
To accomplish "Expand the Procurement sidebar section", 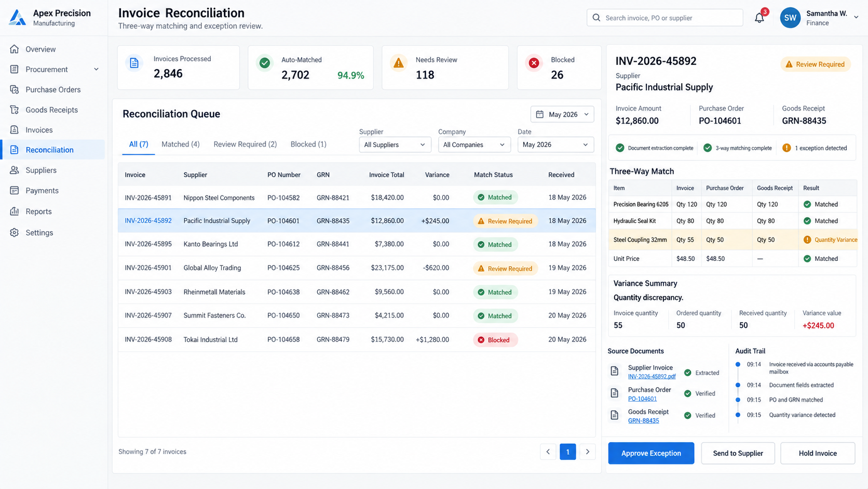I will click(55, 69).
